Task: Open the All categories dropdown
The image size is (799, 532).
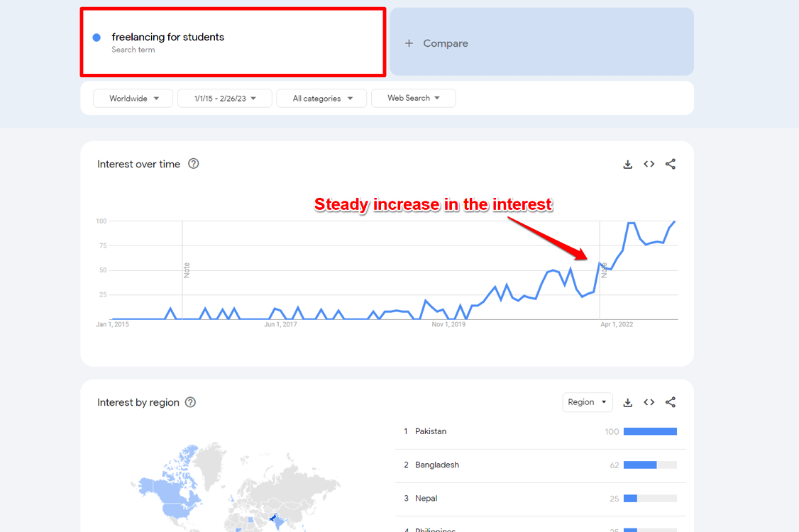Action: [x=321, y=98]
